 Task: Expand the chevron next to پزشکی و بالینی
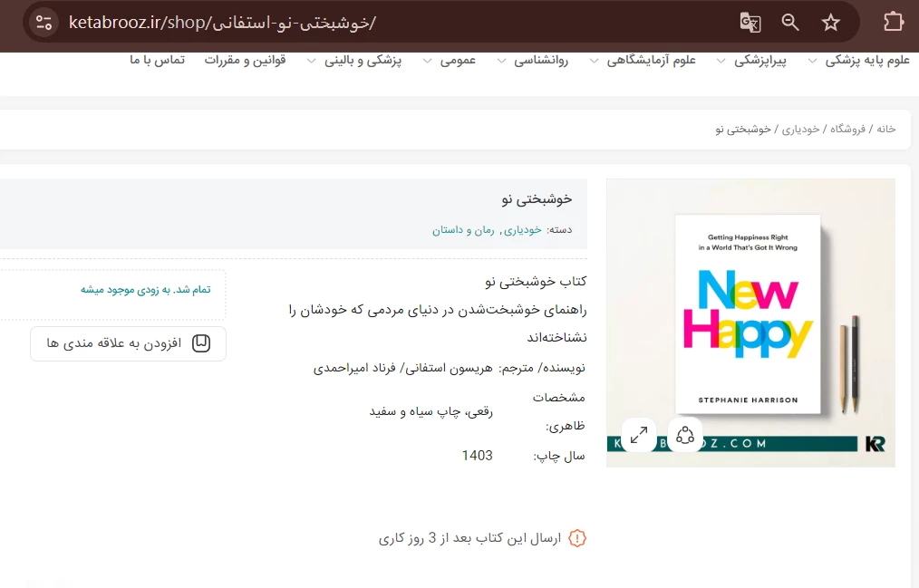coord(312,61)
